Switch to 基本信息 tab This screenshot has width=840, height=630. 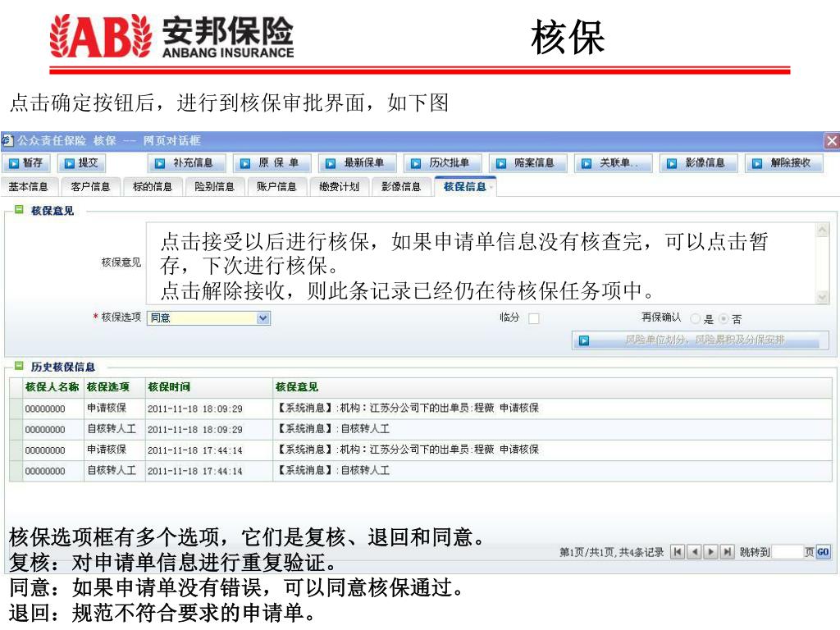pyautogui.click(x=29, y=186)
